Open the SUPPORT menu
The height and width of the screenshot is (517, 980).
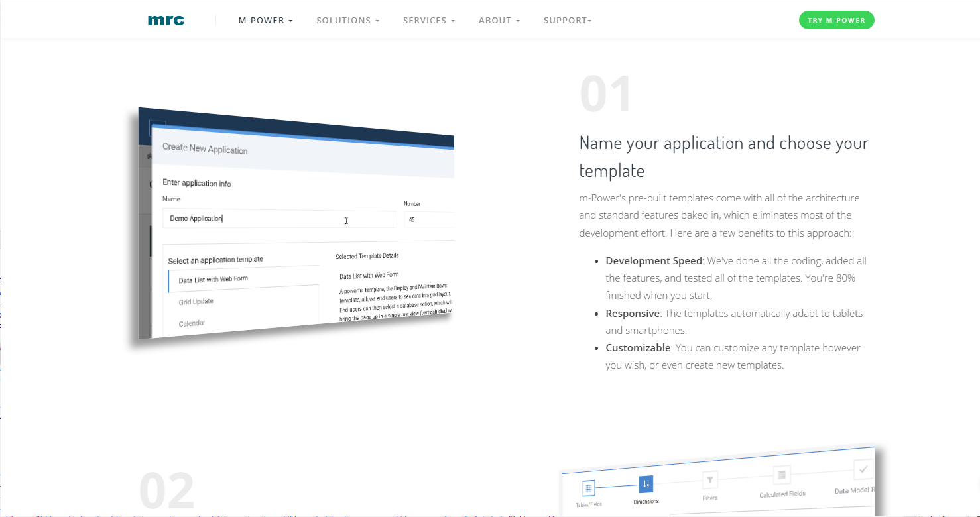(567, 21)
